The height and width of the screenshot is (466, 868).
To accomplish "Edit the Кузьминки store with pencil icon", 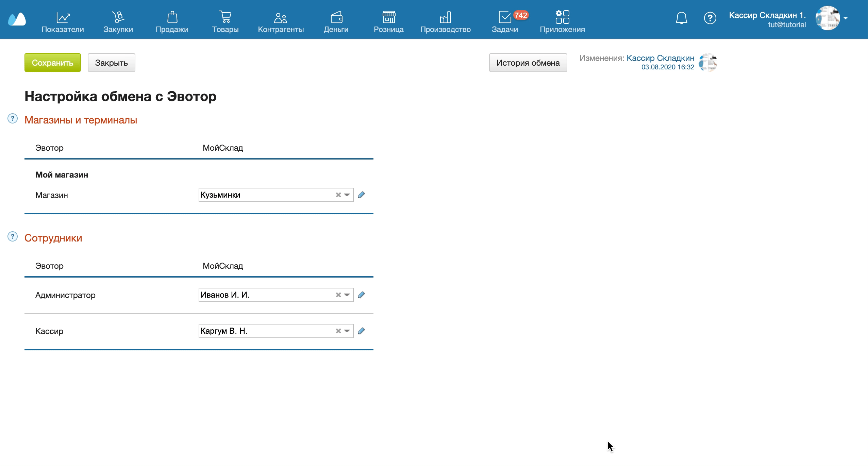I will pyautogui.click(x=361, y=195).
